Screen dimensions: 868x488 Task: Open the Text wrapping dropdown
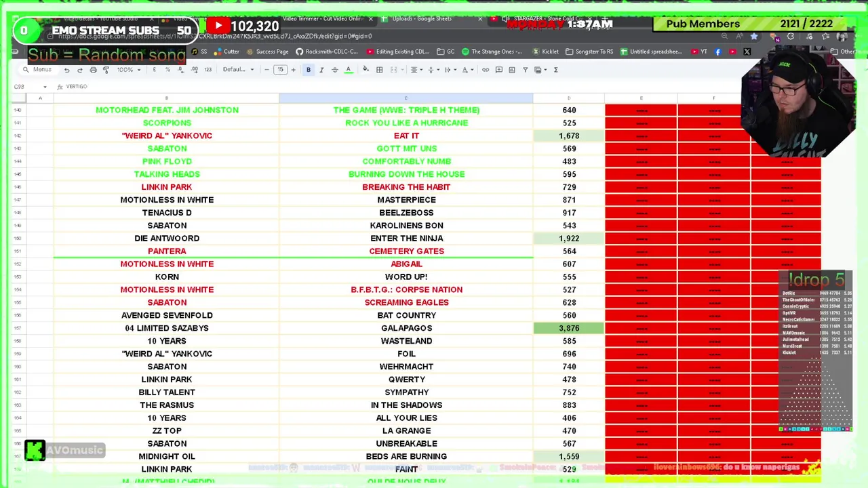click(x=449, y=70)
